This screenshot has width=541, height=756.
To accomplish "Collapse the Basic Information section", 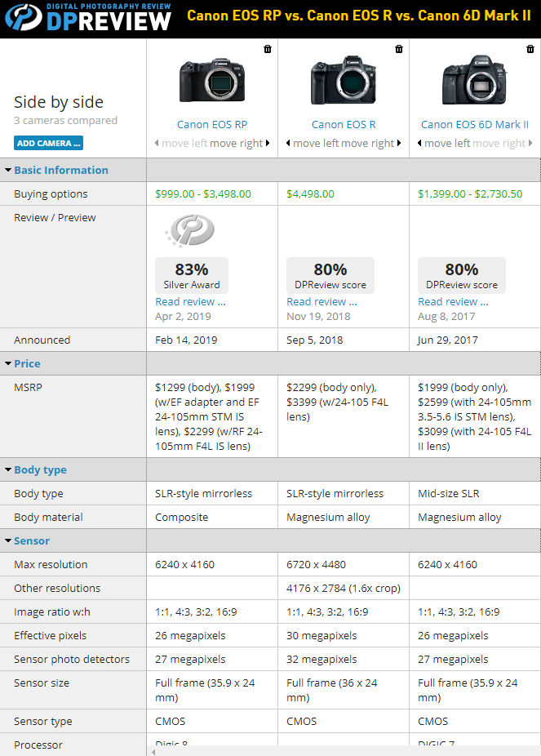I will (x=60, y=171).
